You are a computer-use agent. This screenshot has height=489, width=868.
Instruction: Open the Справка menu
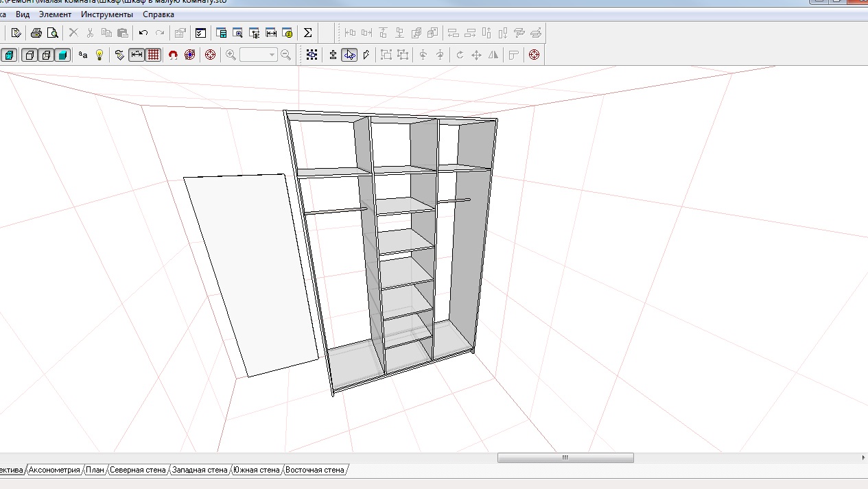(159, 14)
